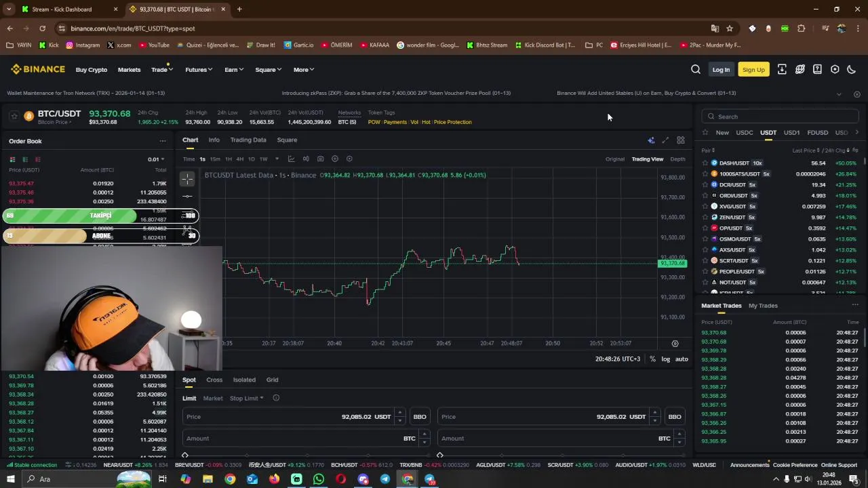The width and height of the screenshot is (868, 488).
Task: Toggle log scale on chart
Action: (x=666, y=359)
